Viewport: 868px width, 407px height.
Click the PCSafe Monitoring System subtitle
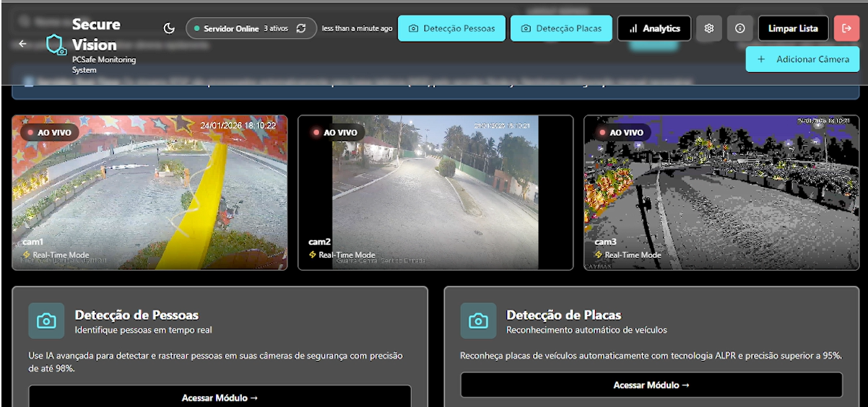104,65
